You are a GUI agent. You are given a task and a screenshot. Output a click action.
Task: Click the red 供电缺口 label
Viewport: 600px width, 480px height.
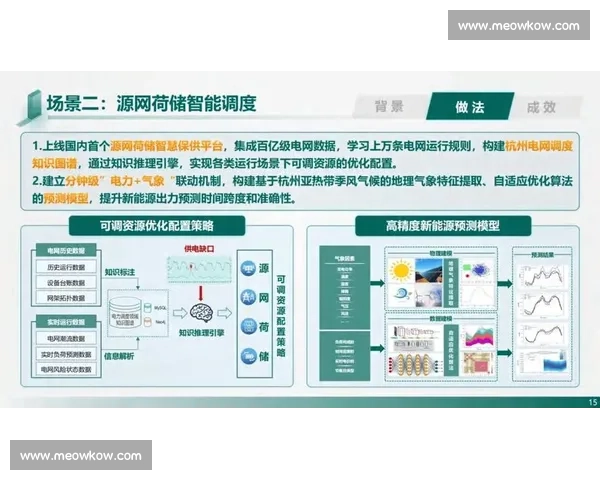click(199, 249)
